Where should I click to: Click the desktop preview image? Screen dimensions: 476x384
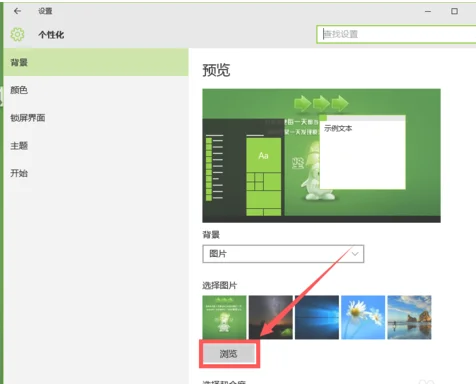click(321, 156)
